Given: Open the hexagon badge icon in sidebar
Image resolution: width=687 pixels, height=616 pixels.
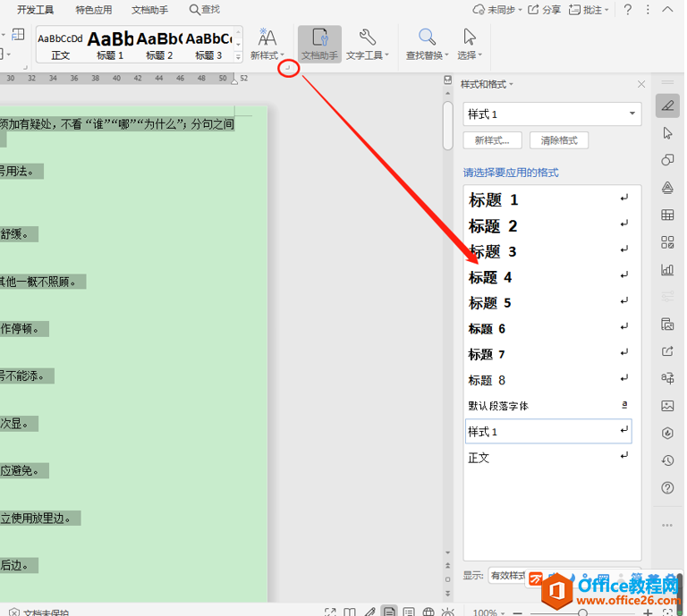Looking at the screenshot, I should (667, 433).
